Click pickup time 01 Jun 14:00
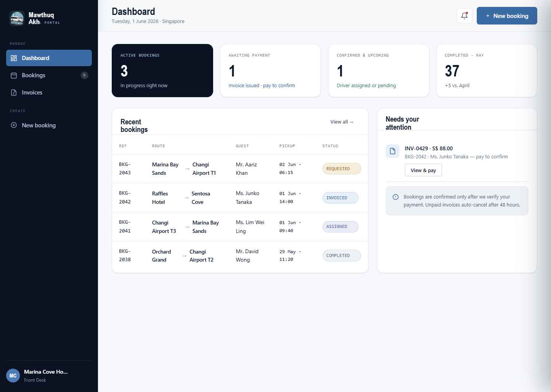 click(290, 198)
